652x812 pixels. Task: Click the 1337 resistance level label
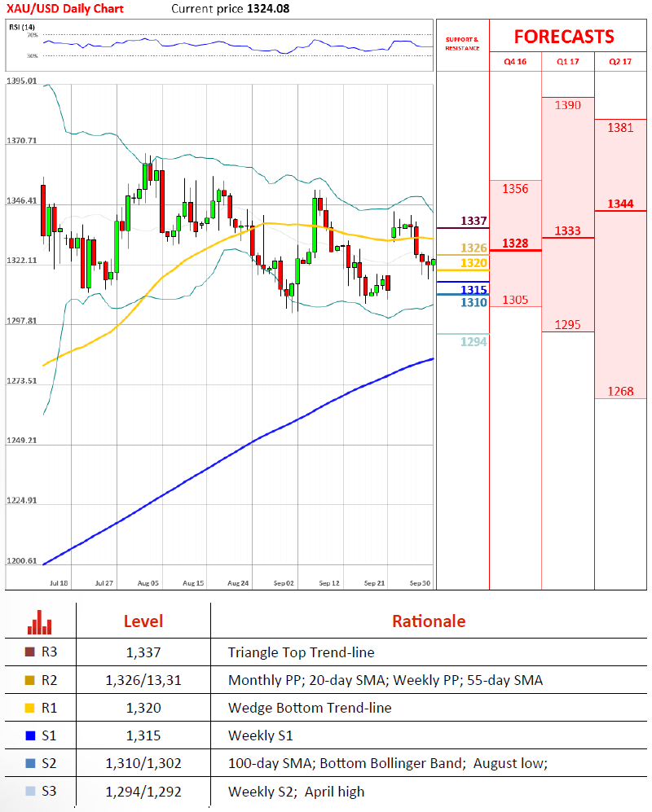click(474, 222)
